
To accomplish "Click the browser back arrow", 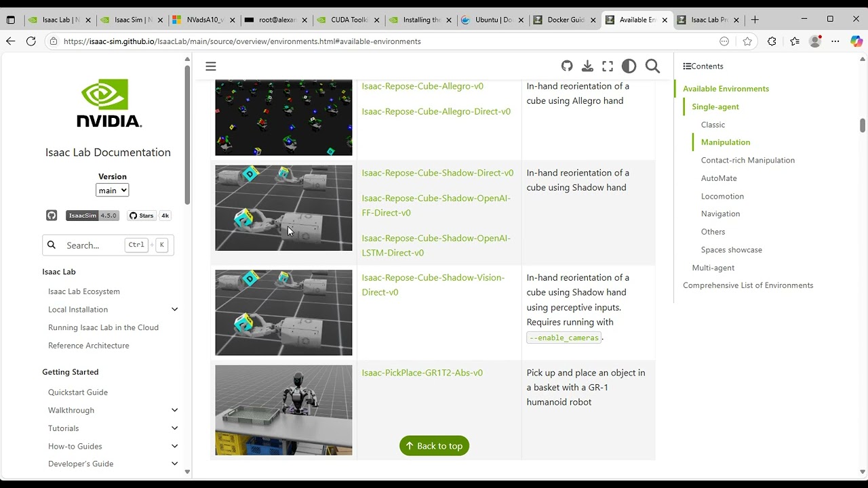I will tap(10, 41).
